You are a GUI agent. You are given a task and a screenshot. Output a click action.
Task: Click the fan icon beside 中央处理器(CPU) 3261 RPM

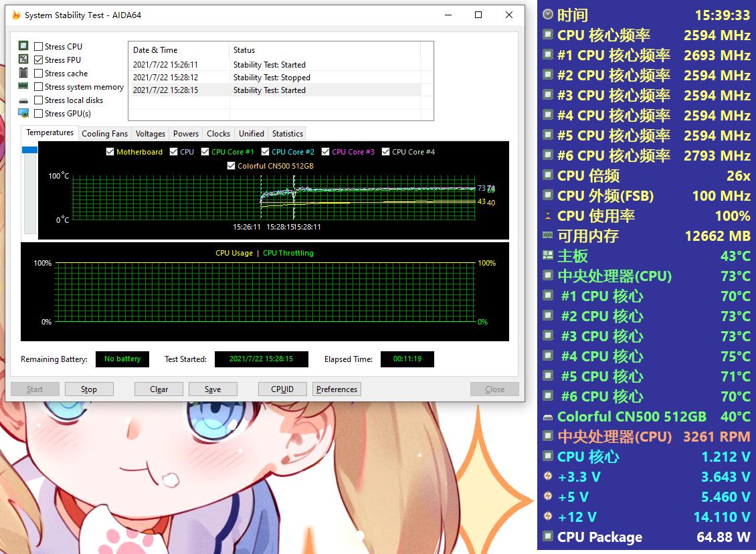pyautogui.click(x=548, y=436)
